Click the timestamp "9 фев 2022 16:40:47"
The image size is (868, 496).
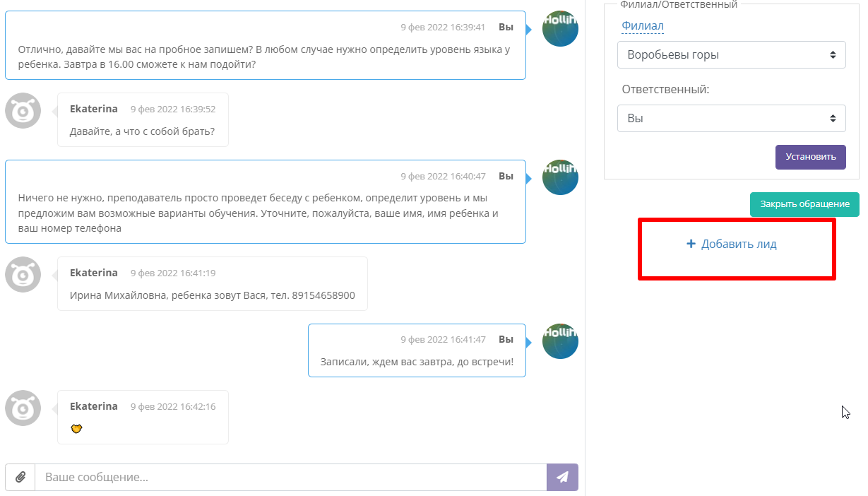pyautogui.click(x=443, y=177)
